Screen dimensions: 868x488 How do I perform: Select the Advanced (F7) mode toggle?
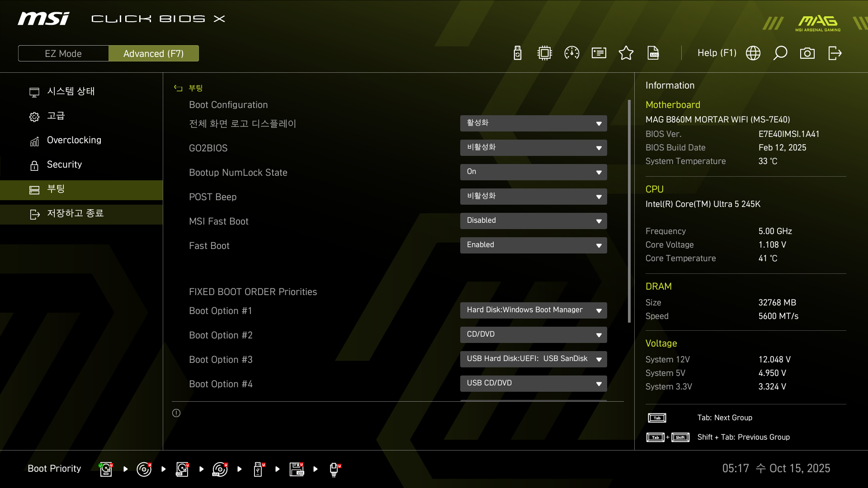(x=154, y=53)
